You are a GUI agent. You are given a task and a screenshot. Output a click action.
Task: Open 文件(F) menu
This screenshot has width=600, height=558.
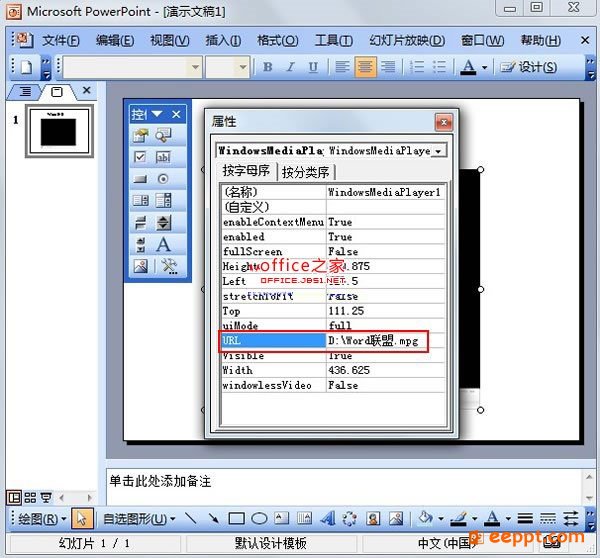[x=60, y=40]
